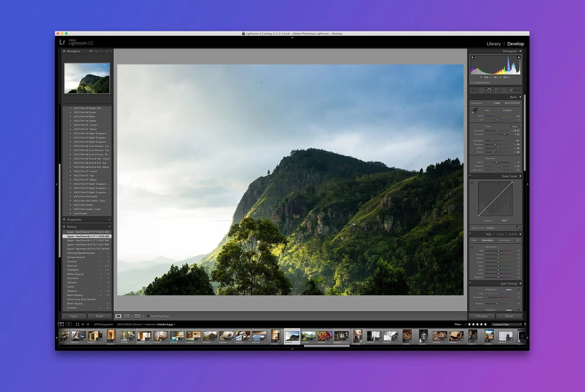The width and height of the screenshot is (585, 392).
Task: Select the Crop Overlay tool
Action: point(474,90)
